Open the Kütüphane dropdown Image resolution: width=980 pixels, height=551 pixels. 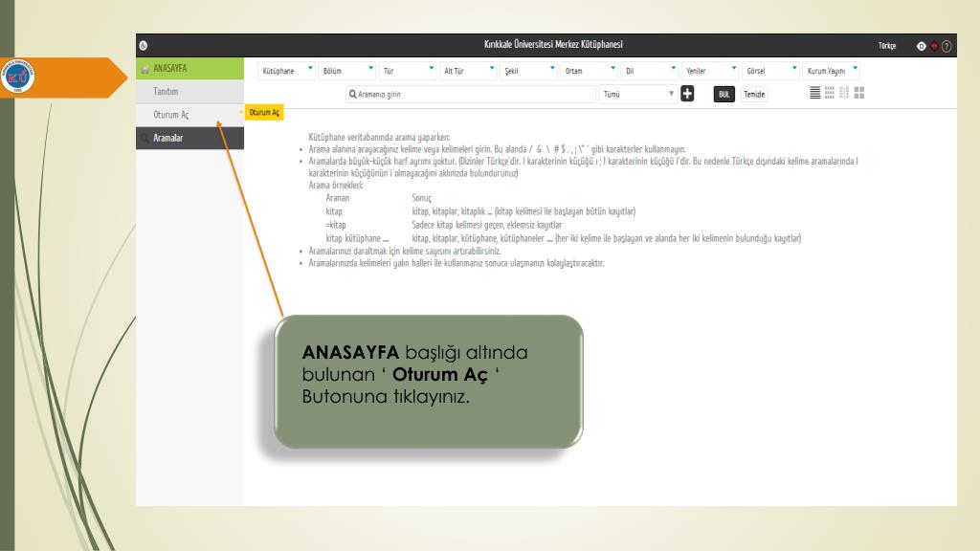[286, 71]
